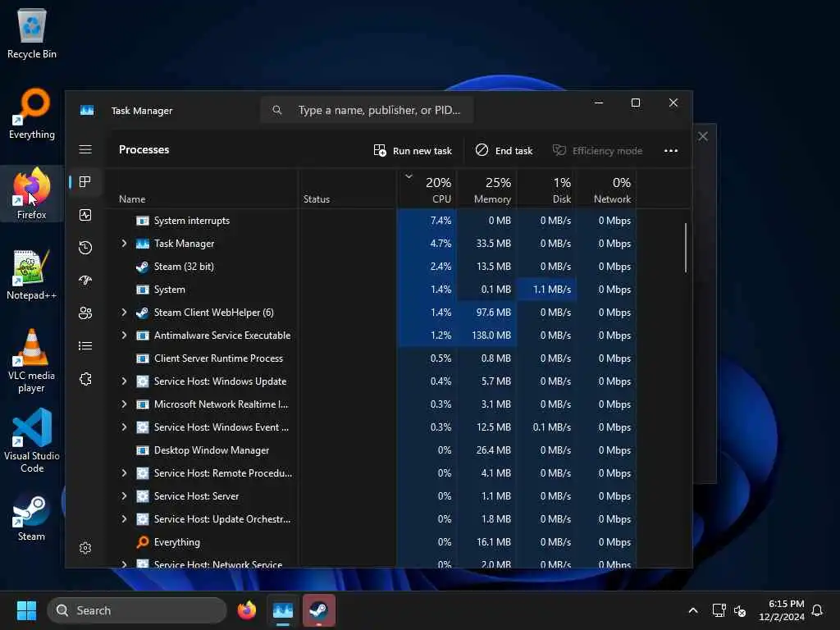Screen dimensions: 840x630
Task: Open Firefox from the taskbar
Action: pyautogui.click(x=247, y=610)
